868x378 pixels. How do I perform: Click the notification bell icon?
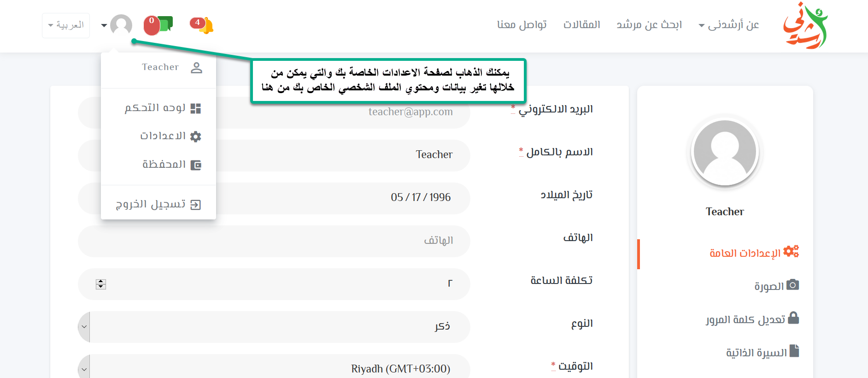205,25
